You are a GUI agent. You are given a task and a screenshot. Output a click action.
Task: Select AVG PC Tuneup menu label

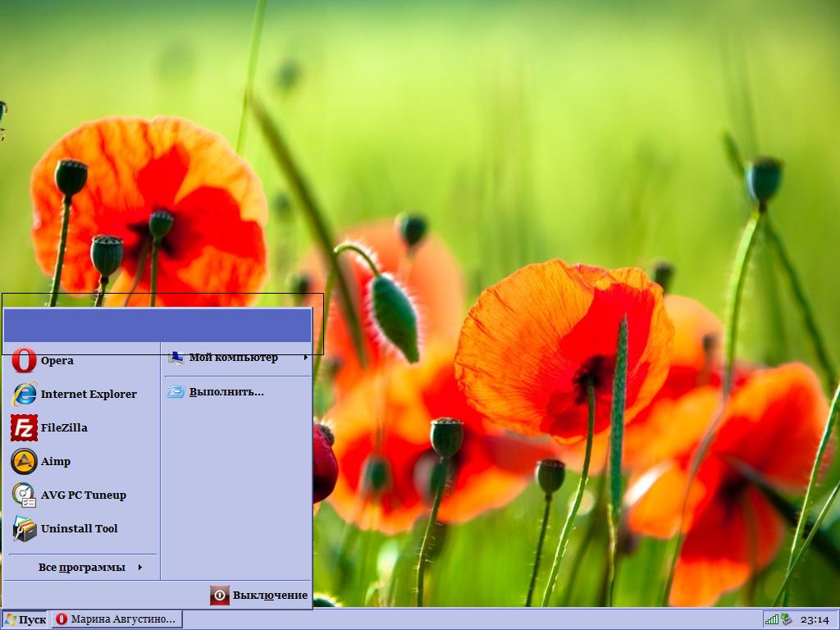[x=84, y=495]
